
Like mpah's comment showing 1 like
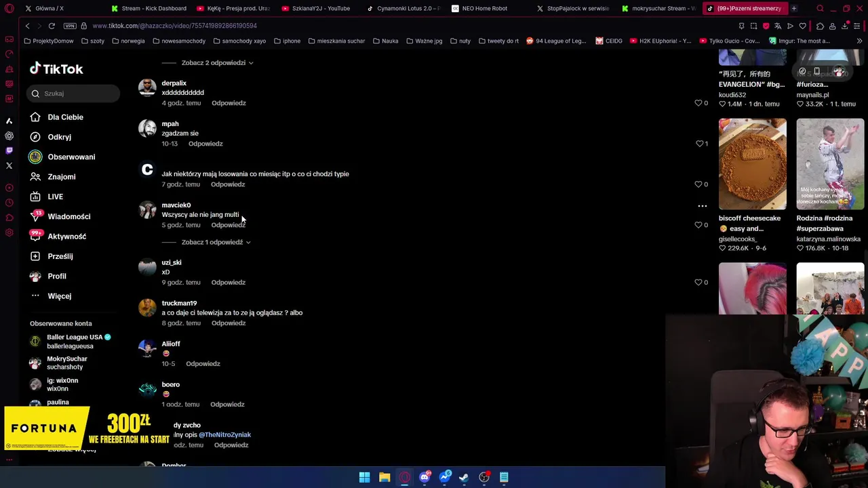pyautogui.click(x=700, y=144)
